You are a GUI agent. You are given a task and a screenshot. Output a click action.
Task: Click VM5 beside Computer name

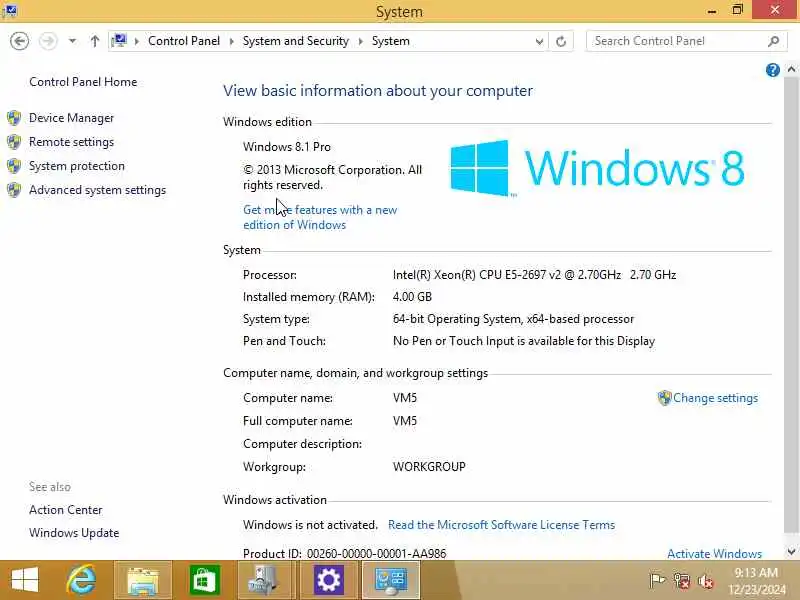[405, 398]
